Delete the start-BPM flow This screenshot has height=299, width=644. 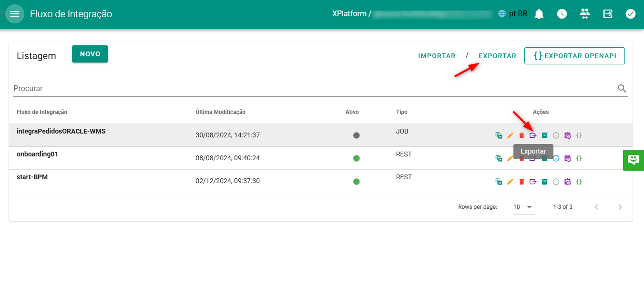tap(521, 182)
